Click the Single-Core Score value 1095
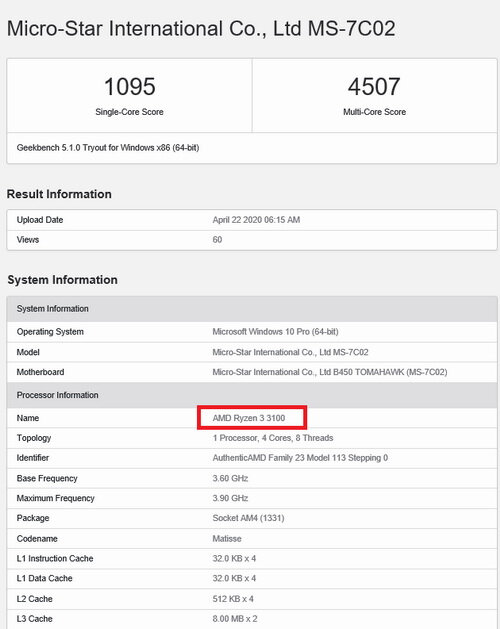This screenshot has width=500, height=629. tap(130, 87)
